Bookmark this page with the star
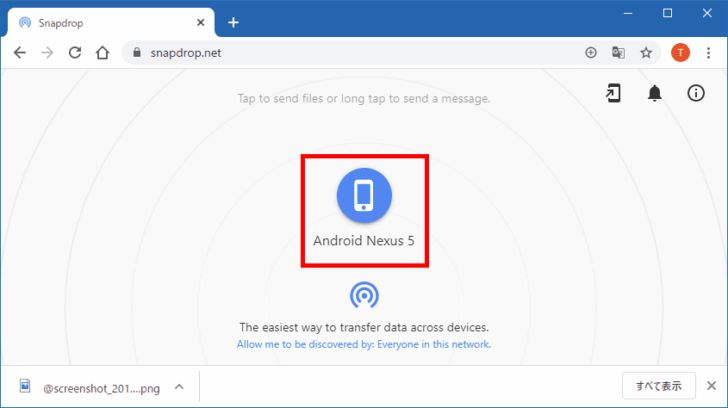Screen dimensions: 728x408 (646, 52)
